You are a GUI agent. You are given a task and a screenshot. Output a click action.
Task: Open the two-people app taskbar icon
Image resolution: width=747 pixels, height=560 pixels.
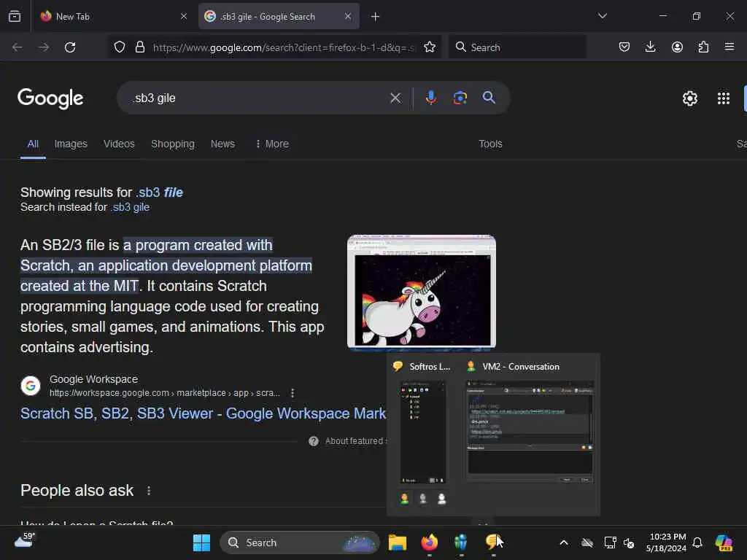(x=461, y=542)
